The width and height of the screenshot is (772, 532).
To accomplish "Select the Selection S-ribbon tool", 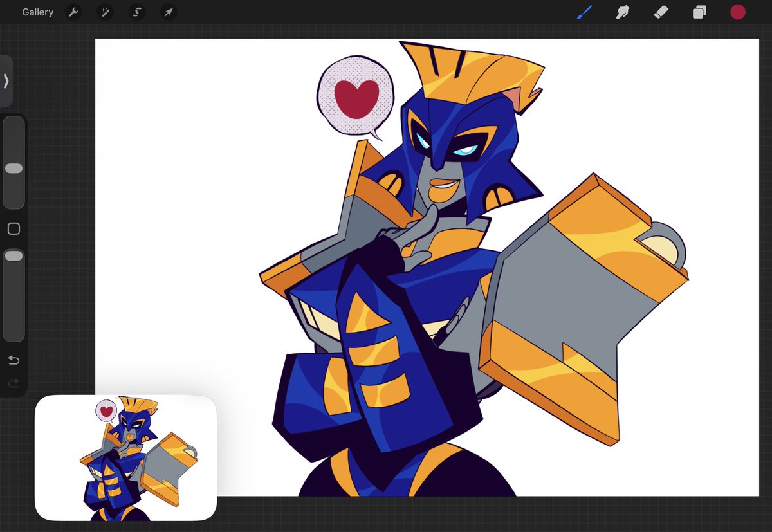I will 136,12.
